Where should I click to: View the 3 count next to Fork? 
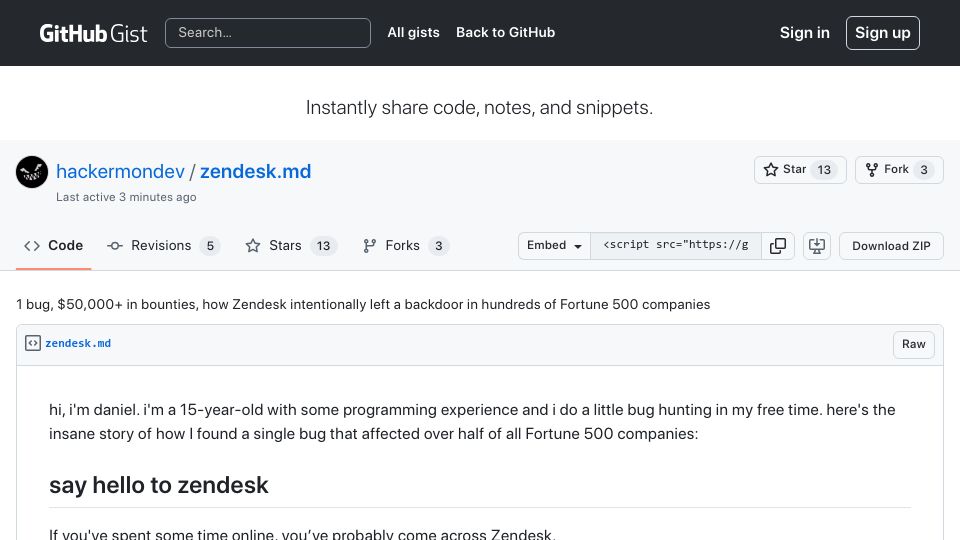point(924,170)
